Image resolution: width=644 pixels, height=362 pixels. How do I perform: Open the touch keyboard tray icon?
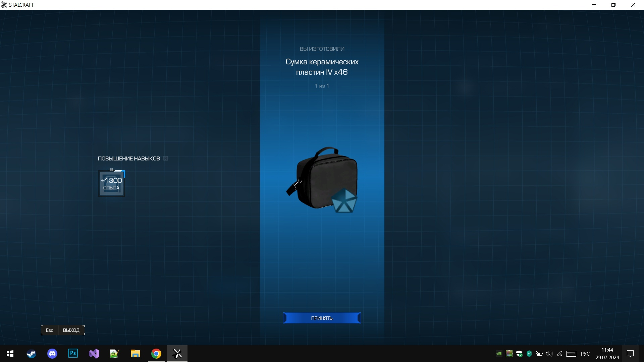click(x=571, y=354)
